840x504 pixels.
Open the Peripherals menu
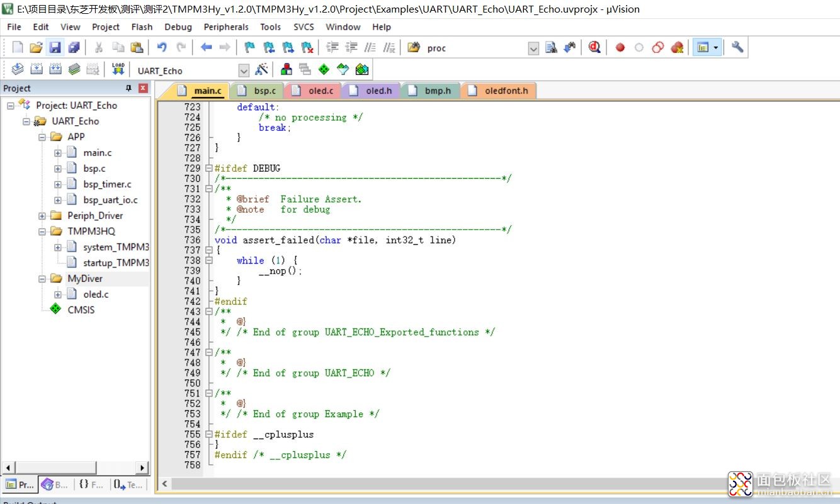pyautogui.click(x=226, y=27)
